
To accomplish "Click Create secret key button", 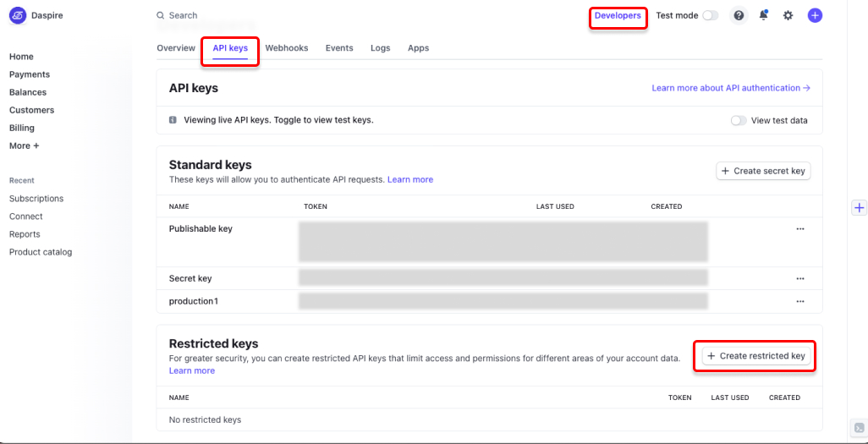I will point(763,171).
